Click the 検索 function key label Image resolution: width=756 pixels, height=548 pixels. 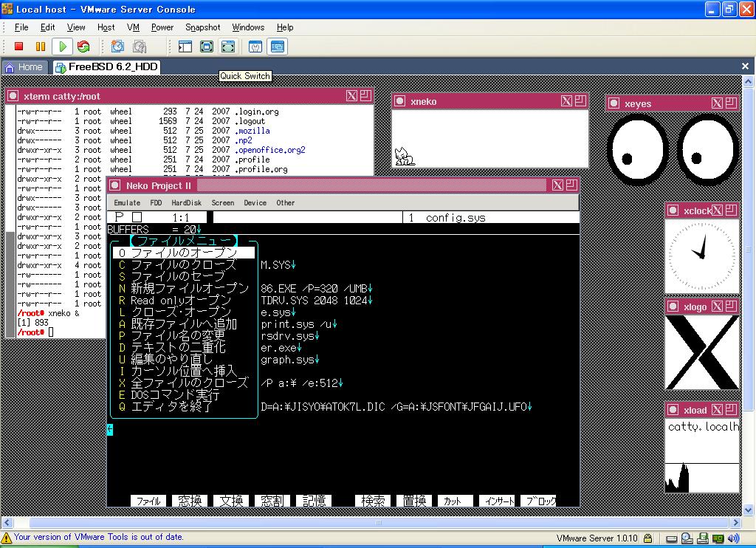[x=373, y=501]
